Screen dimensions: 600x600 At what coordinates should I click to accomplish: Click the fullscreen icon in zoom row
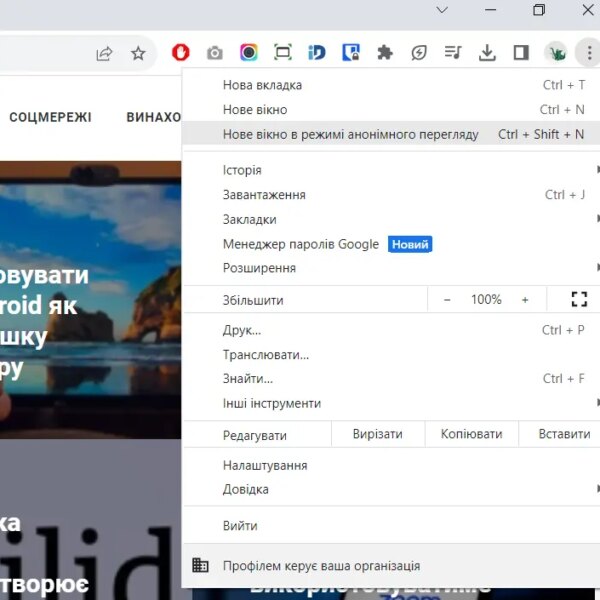579,299
